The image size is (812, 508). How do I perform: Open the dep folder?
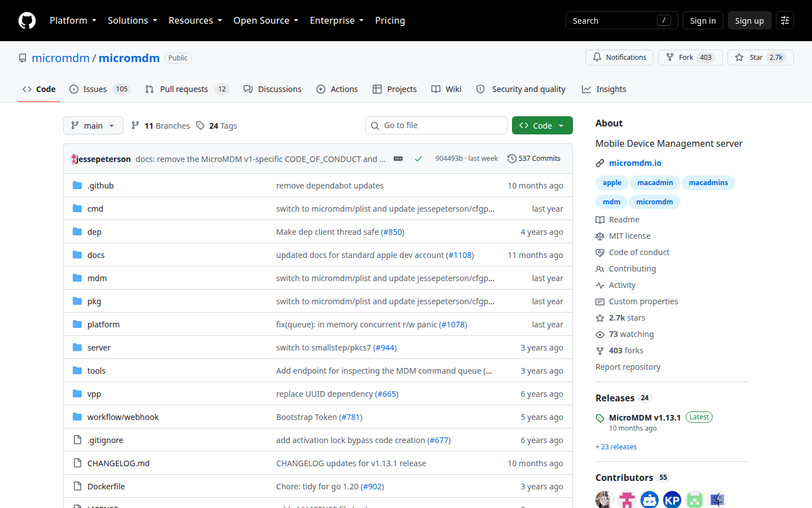tap(94, 232)
